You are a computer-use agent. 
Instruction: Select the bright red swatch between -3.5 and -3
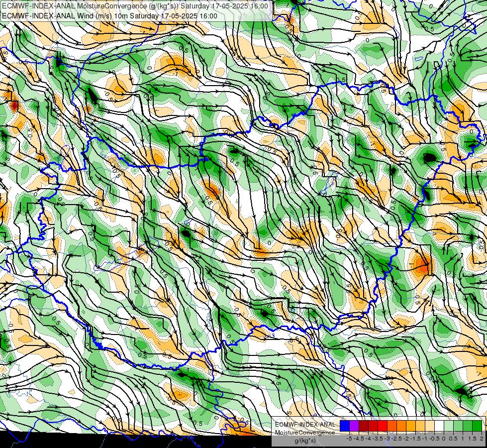383,426
